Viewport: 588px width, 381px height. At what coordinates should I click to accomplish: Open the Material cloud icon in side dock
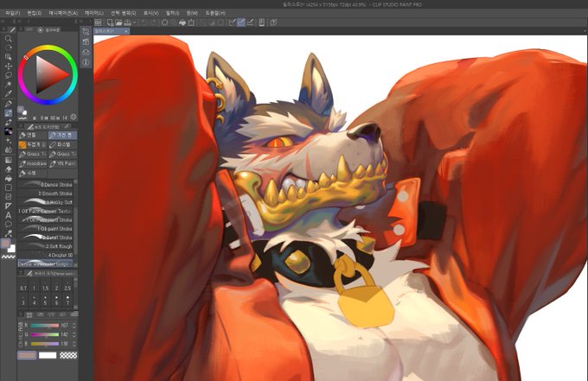coord(86,52)
